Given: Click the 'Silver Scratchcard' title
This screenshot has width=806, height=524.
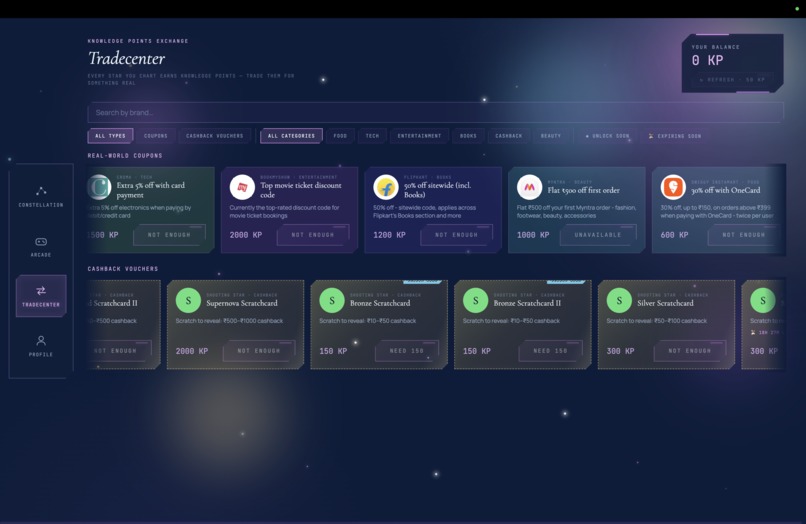Looking at the screenshot, I should (x=665, y=303).
